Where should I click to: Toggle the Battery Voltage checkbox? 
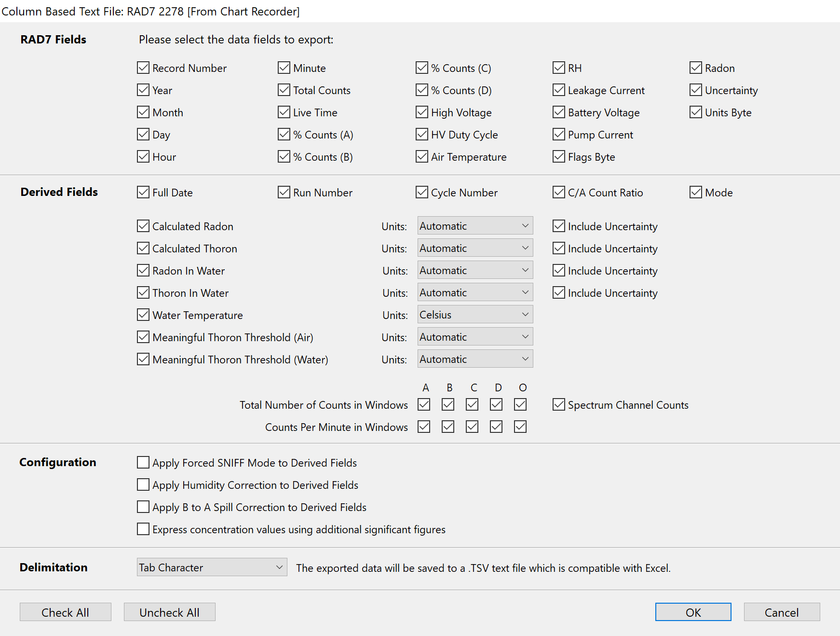tap(559, 112)
